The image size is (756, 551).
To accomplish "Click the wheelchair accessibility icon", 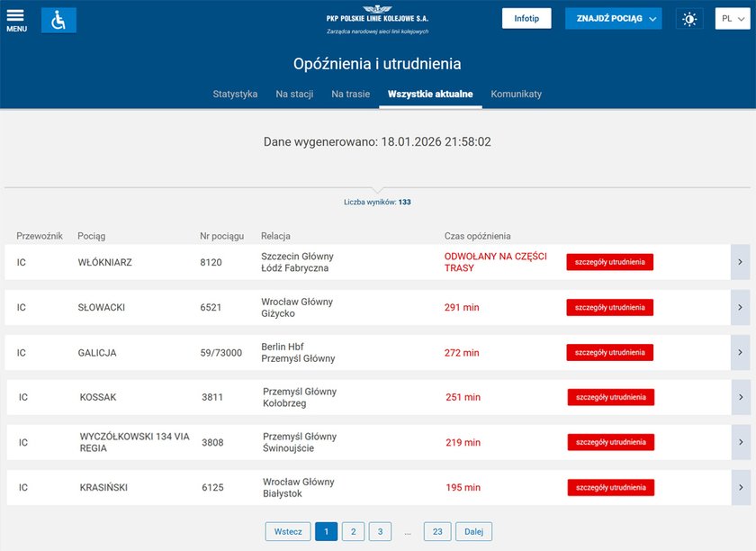I will coord(58,20).
